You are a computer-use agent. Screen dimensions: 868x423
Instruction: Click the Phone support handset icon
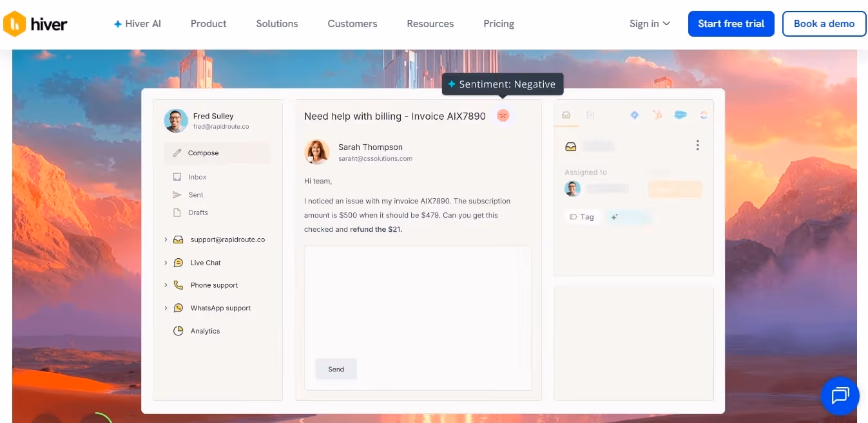pyautogui.click(x=178, y=285)
